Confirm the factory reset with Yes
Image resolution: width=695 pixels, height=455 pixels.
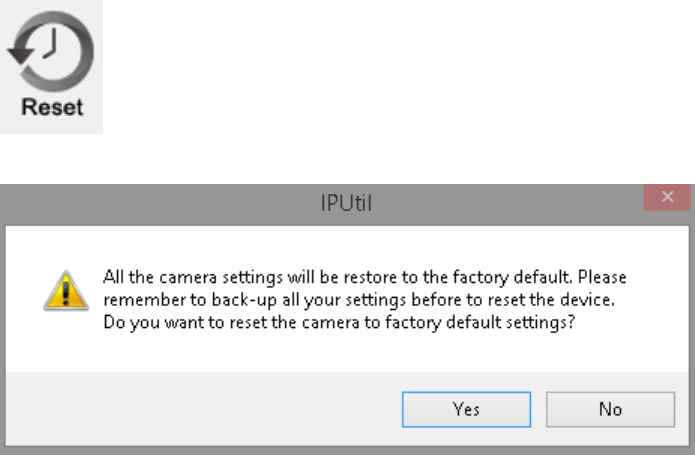click(466, 409)
